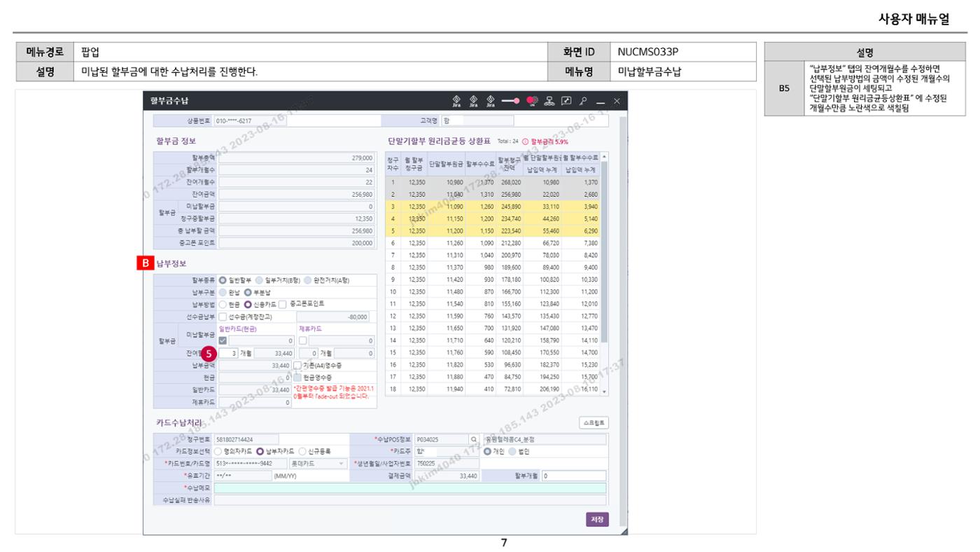
Task: Choose the 개인 radio option
Action: (x=488, y=451)
